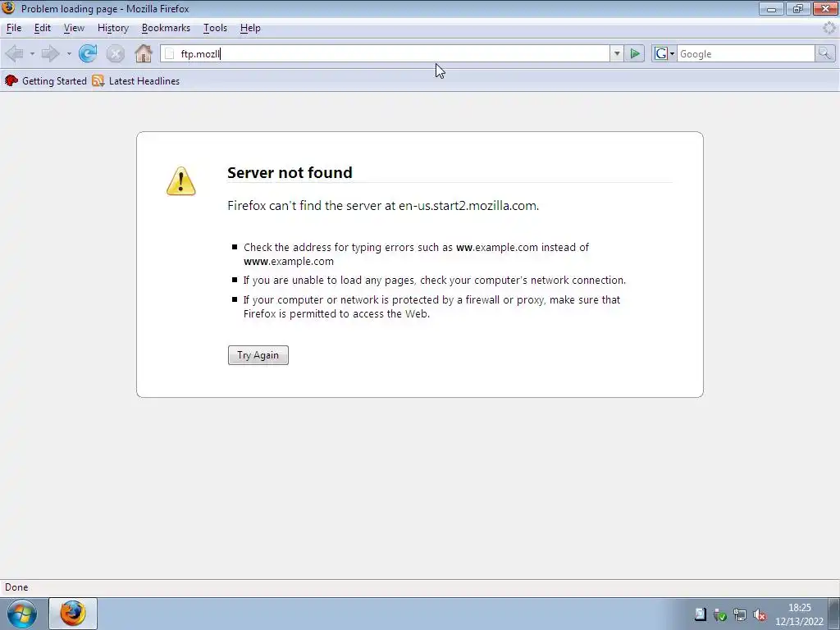
Task: Click the green shield security tray icon
Action: 720,615
